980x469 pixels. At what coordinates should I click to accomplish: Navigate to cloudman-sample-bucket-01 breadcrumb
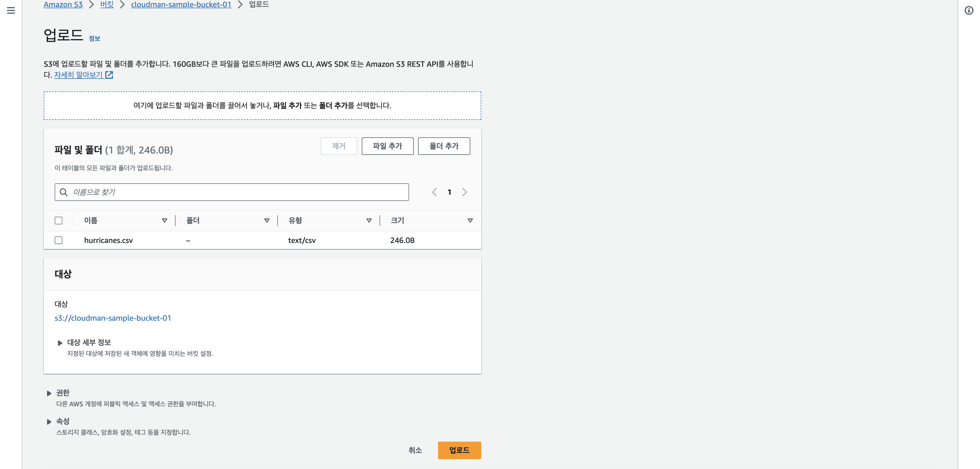(181, 5)
